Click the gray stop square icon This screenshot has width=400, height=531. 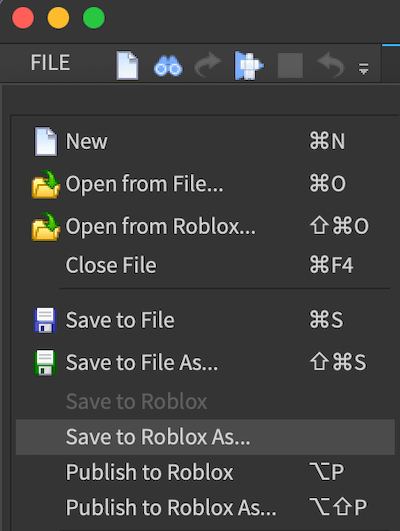(290, 65)
